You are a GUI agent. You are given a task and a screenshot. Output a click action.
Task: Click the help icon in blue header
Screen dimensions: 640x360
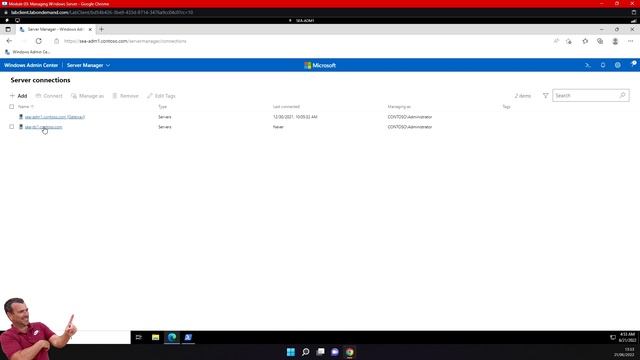tap(633, 64)
